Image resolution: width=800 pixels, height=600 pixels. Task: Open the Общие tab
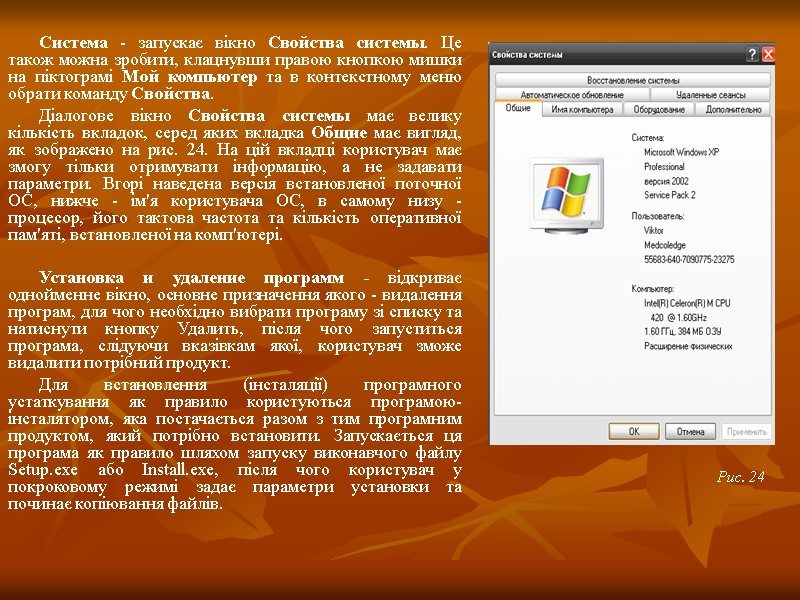pyautogui.click(x=518, y=108)
